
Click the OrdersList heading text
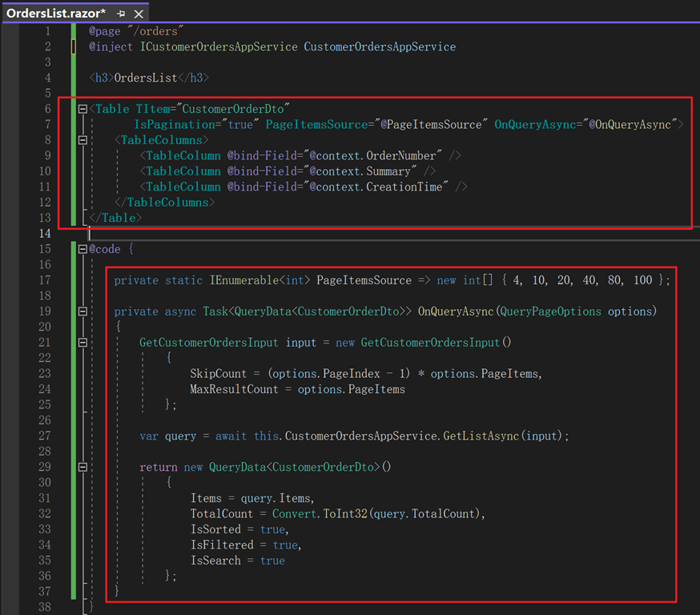(x=146, y=78)
